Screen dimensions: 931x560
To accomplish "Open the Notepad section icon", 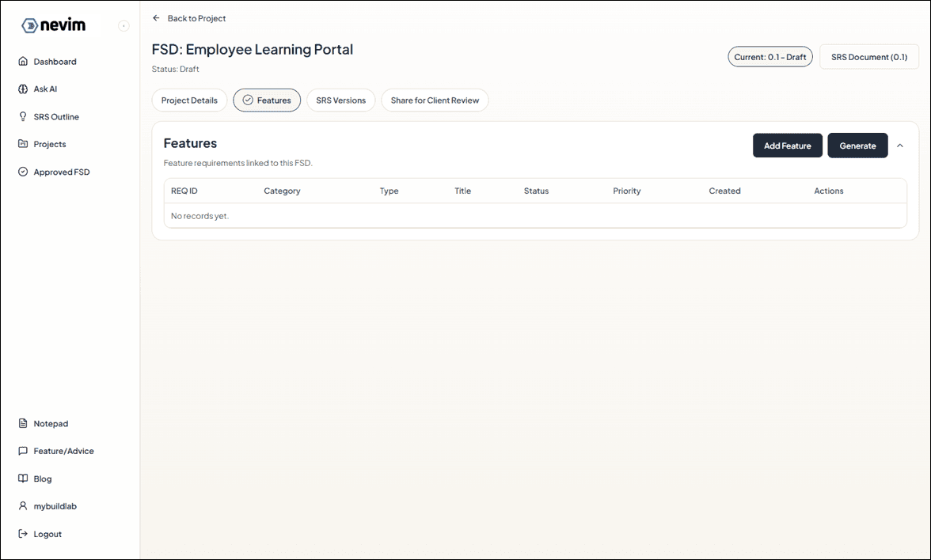I will [x=24, y=423].
